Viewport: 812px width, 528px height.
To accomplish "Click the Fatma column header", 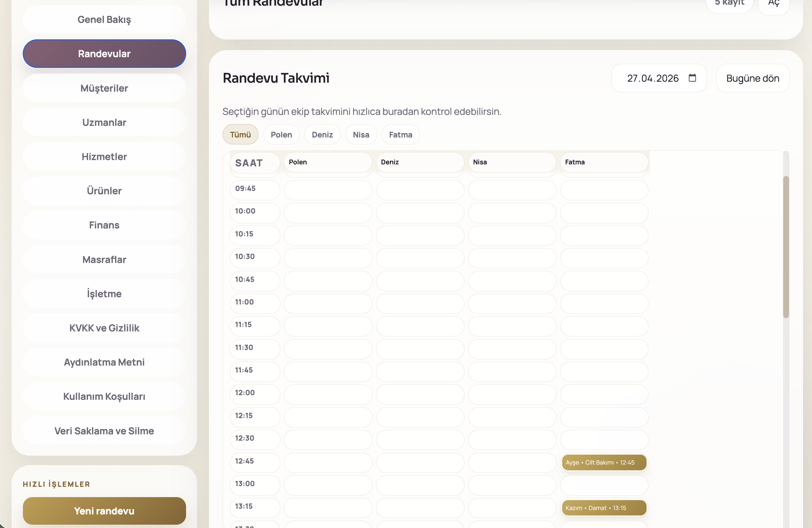I will point(604,162).
